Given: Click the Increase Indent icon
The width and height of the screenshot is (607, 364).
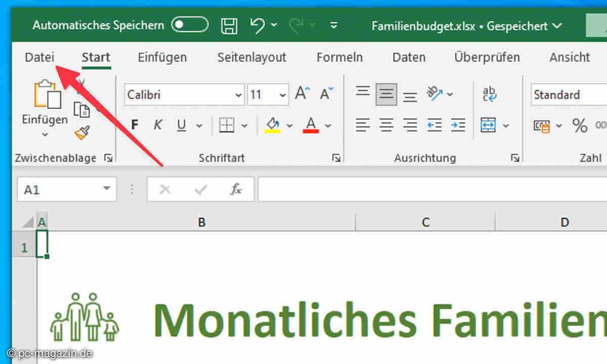Looking at the screenshot, I should [458, 125].
